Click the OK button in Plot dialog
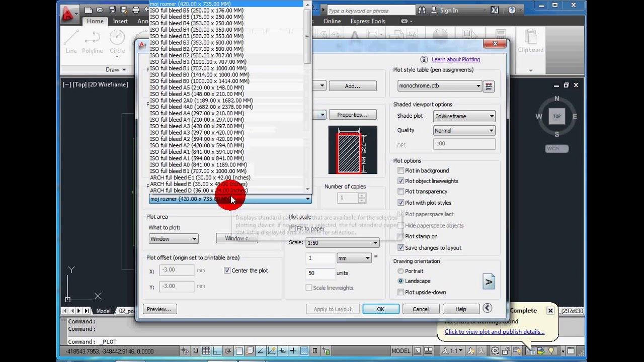The image size is (644, 362). pos(381,309)
